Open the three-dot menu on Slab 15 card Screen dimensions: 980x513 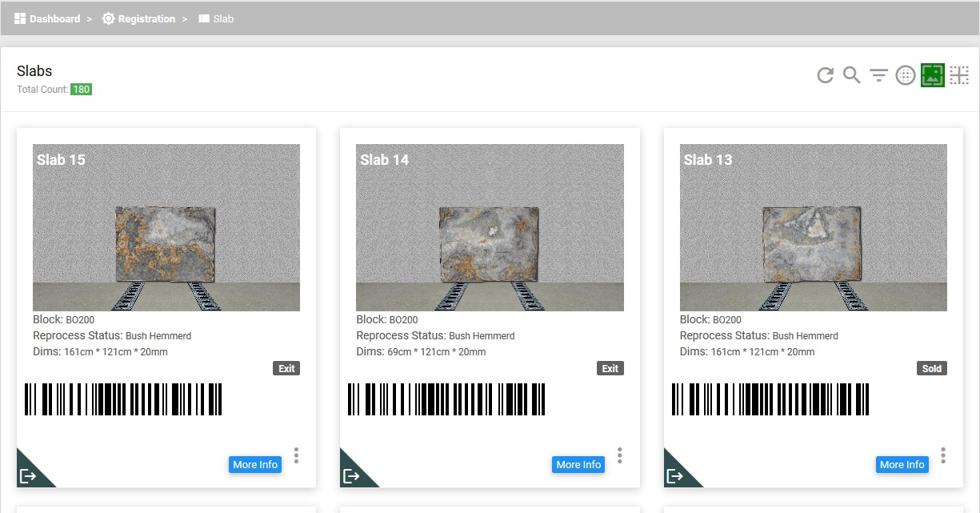click(296, 455)
